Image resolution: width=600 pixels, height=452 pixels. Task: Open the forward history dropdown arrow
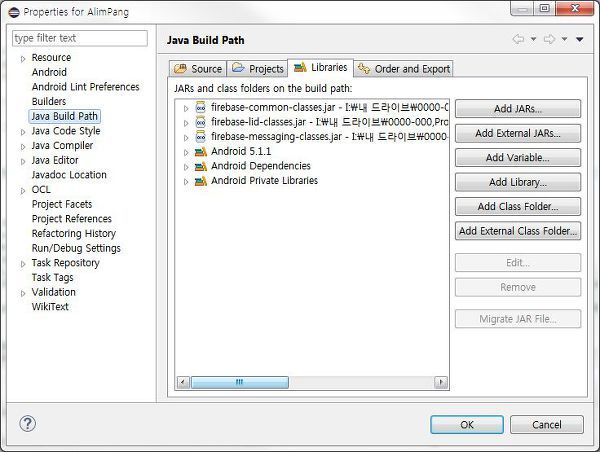coord(564,39)
